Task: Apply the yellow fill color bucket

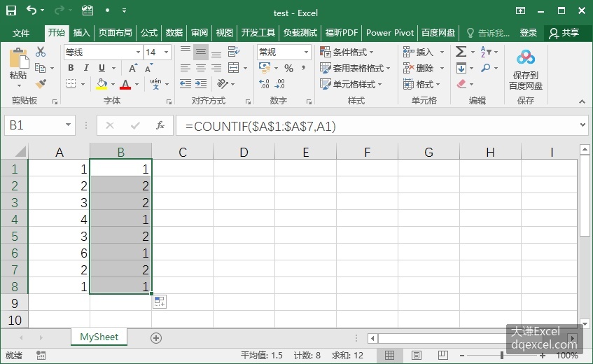Action: [102, 84]
